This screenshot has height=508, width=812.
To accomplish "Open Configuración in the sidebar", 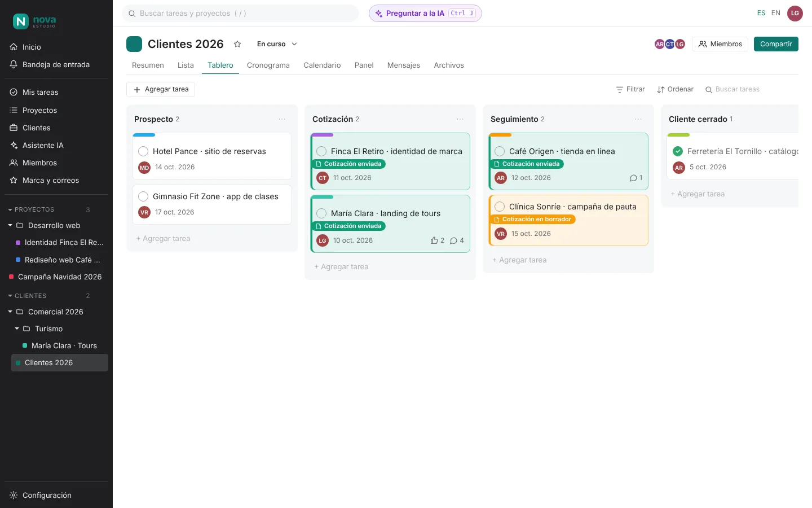I will 56,496.
